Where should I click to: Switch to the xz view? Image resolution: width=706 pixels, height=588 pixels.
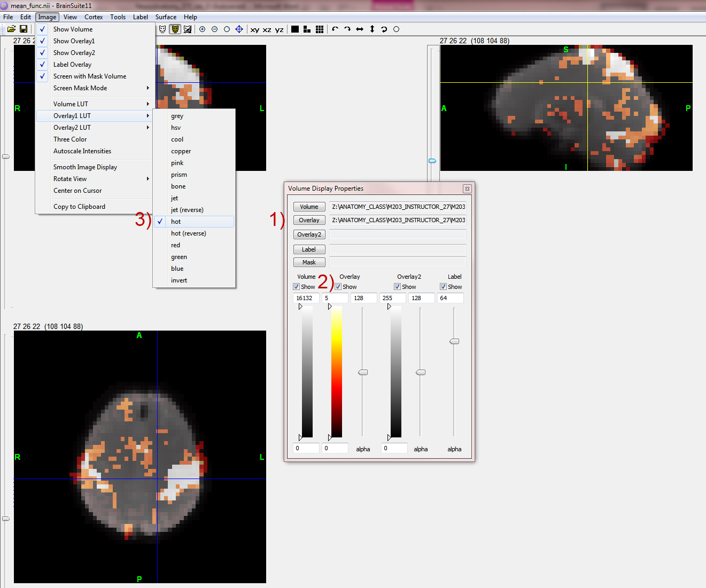pos(267,30)
